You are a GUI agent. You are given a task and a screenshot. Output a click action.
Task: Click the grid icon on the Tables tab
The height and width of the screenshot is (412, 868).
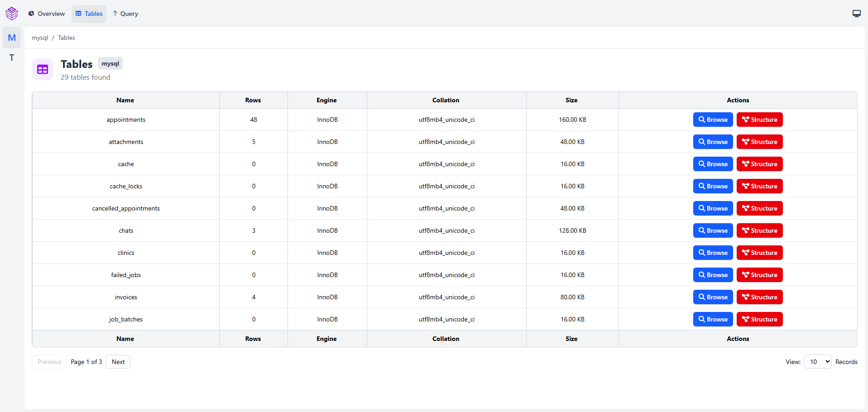(77, 14)
